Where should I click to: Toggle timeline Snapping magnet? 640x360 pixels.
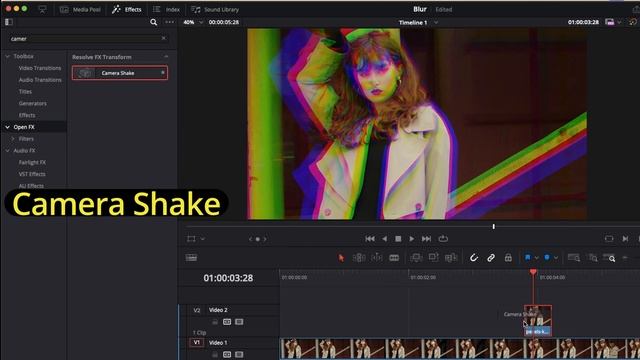473,258
